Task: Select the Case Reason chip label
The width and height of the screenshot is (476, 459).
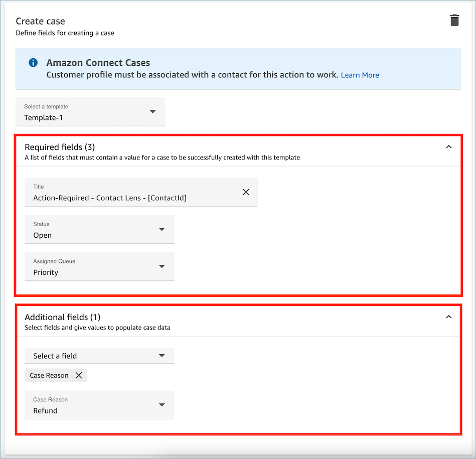Action: 49,375
